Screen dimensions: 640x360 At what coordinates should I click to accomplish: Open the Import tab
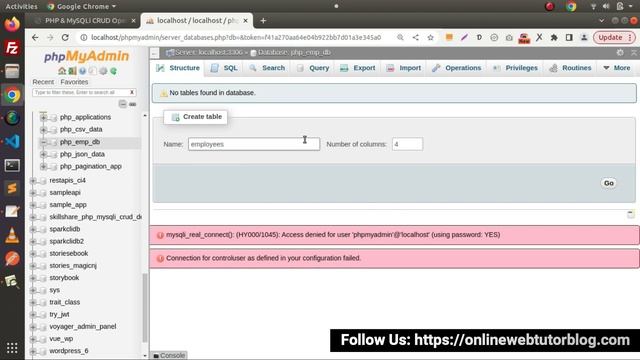click(x=404, y=68)
